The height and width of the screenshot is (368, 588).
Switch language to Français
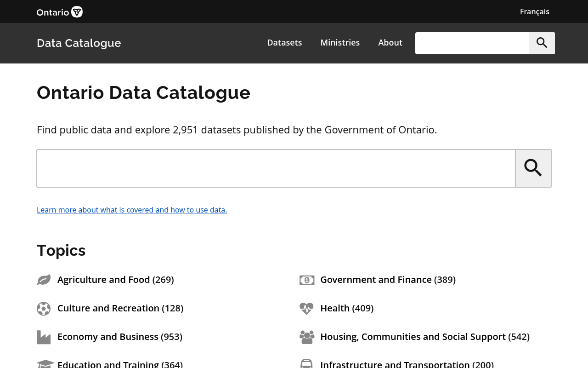point(535,11)
